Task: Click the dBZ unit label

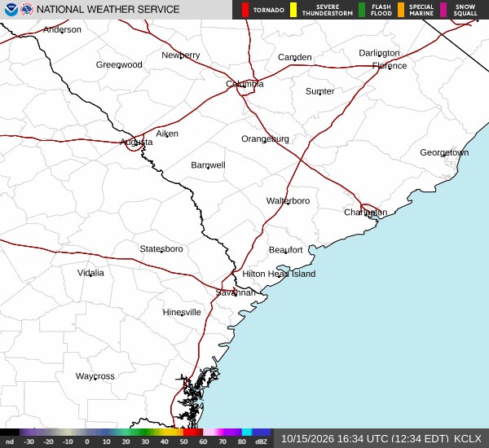Action: [x=261, y=441]
